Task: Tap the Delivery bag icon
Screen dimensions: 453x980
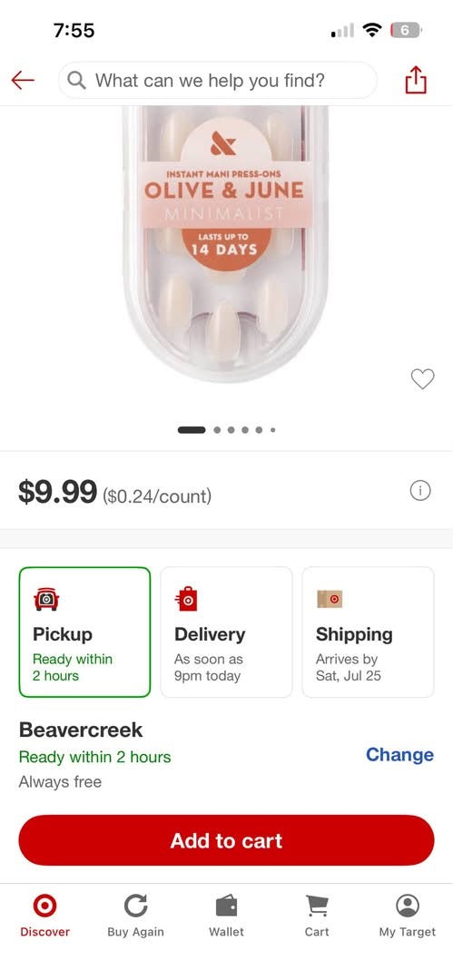Action: point(187,599)
